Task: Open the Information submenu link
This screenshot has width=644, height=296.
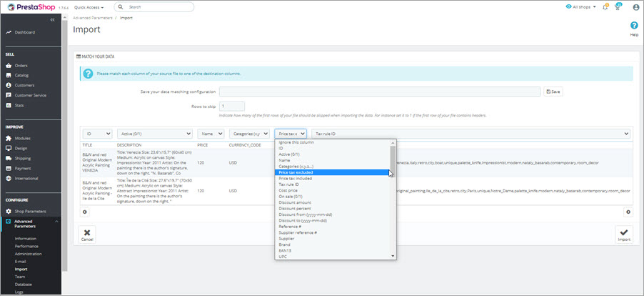Action: 26,239
